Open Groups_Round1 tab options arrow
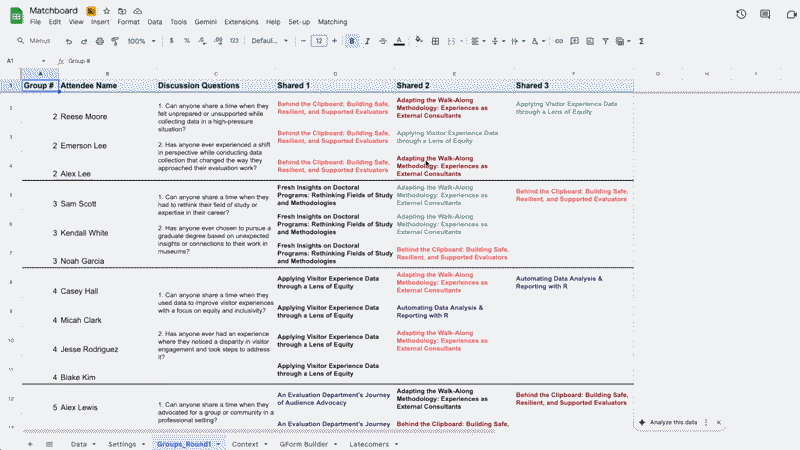The height and width of the screenshot is (450, 800). click(218, 444)
